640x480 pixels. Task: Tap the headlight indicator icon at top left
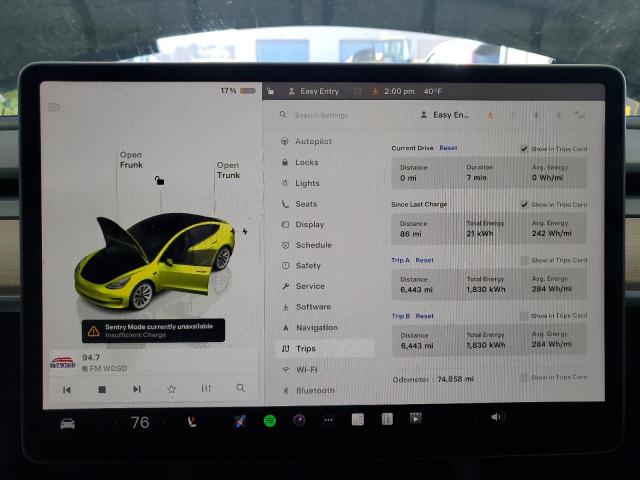point(54,107)
